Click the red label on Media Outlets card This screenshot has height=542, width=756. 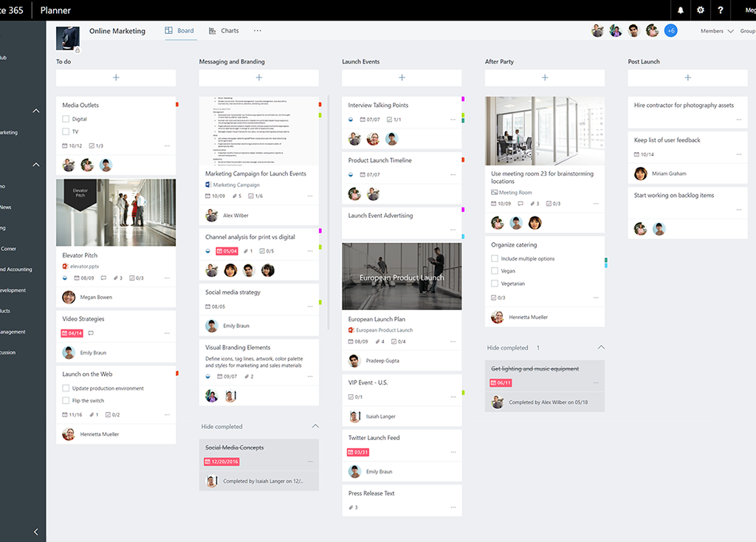[x=177, y=105]
